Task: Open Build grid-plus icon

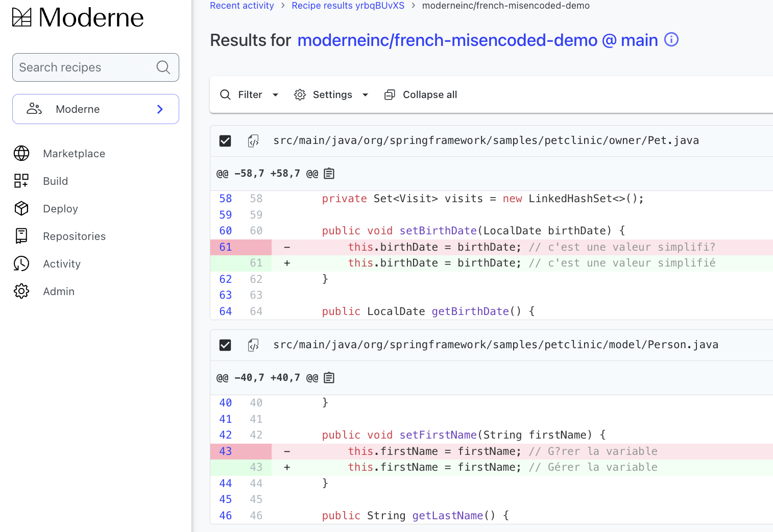Action: (x=21, y=181)
